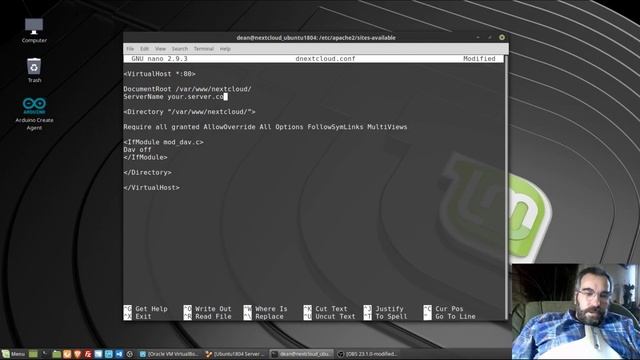Click 'Exit' nano shortcut
The height and width of the screenshot is (360, 640).
coord(143,316)
